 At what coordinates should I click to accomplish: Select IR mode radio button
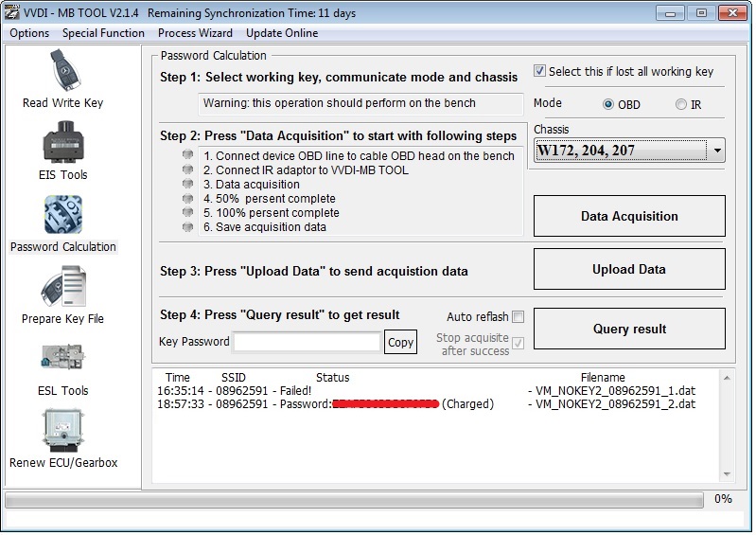(681, 104)
